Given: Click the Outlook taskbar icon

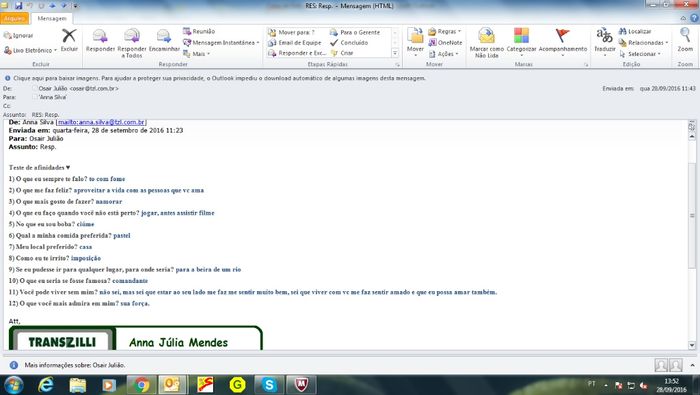Looking at the screenshot, I should pyautogui.click(x=172, y=385).
